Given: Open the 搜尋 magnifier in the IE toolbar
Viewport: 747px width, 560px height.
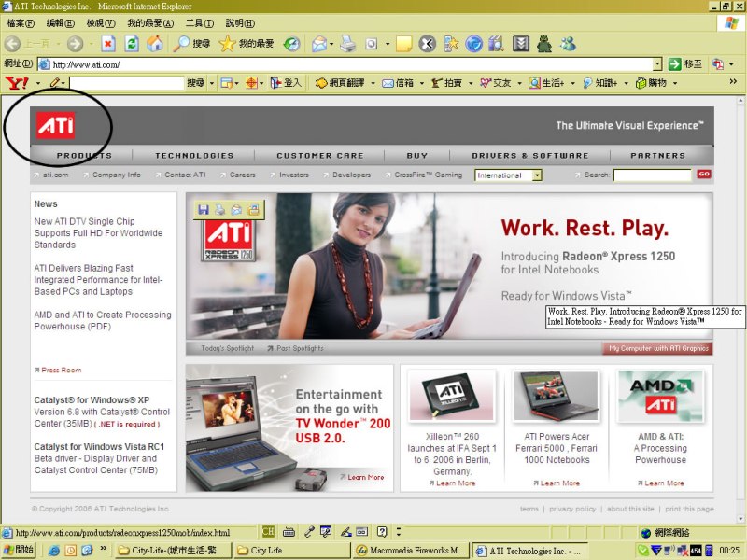Looking at the screenshot, I should click(x=191, y=44).
